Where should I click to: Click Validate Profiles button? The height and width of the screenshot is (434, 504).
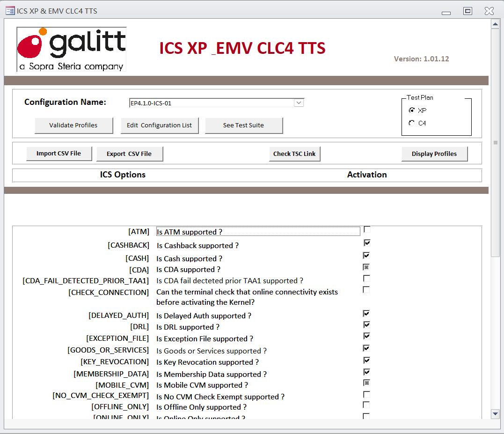73,125
